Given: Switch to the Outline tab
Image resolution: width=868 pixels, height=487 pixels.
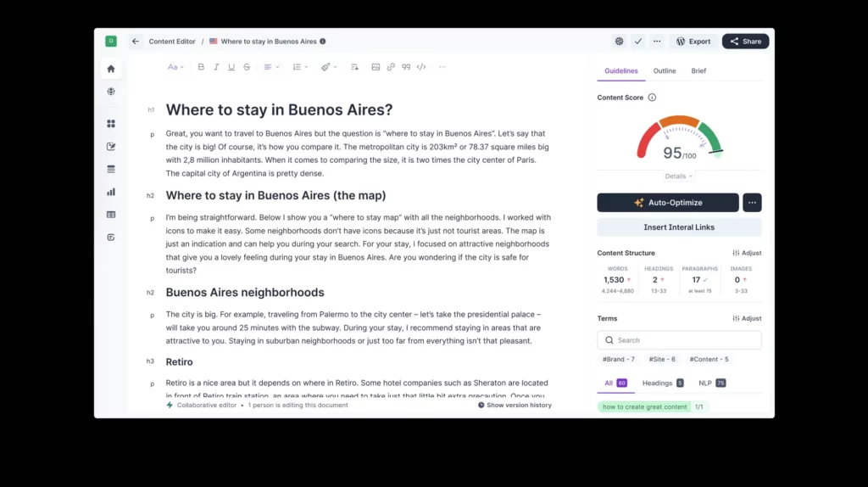Looking at the screenshot, I should click(665, 71).
